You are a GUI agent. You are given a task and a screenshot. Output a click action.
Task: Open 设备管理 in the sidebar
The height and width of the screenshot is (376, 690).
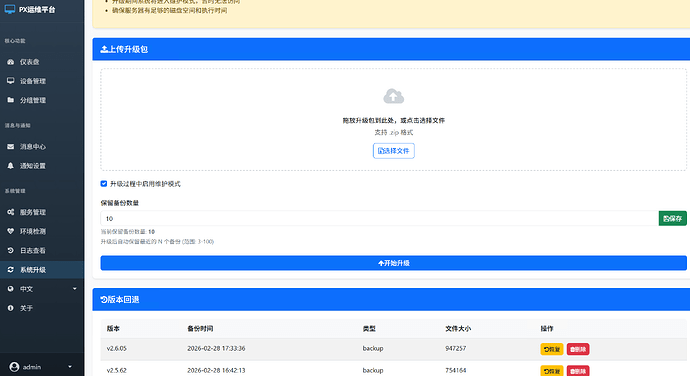[42, 81]
